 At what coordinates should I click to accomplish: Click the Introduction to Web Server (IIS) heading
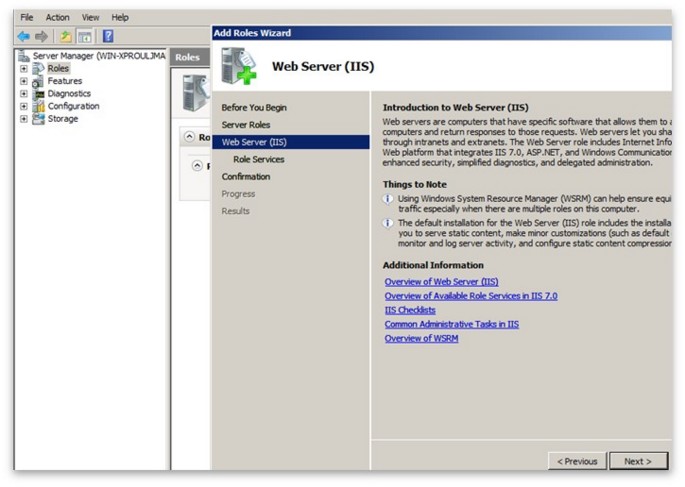pyautogui.click(x=455, y=107)
